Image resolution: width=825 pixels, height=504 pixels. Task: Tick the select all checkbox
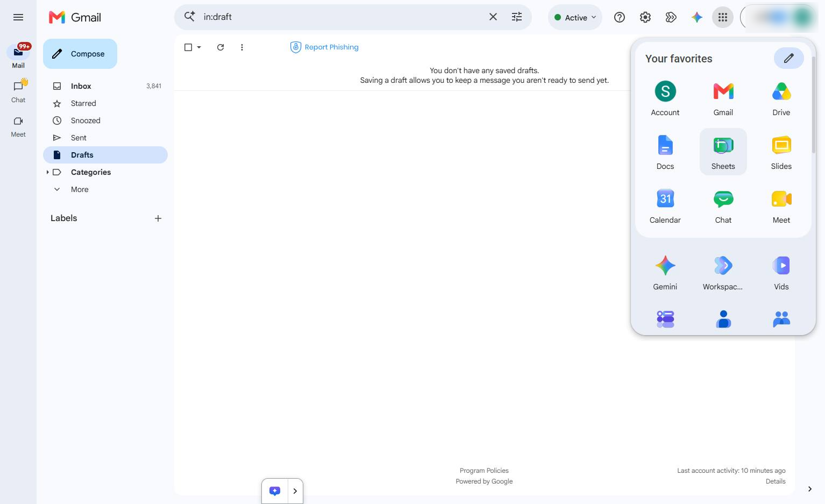[188, 47]
